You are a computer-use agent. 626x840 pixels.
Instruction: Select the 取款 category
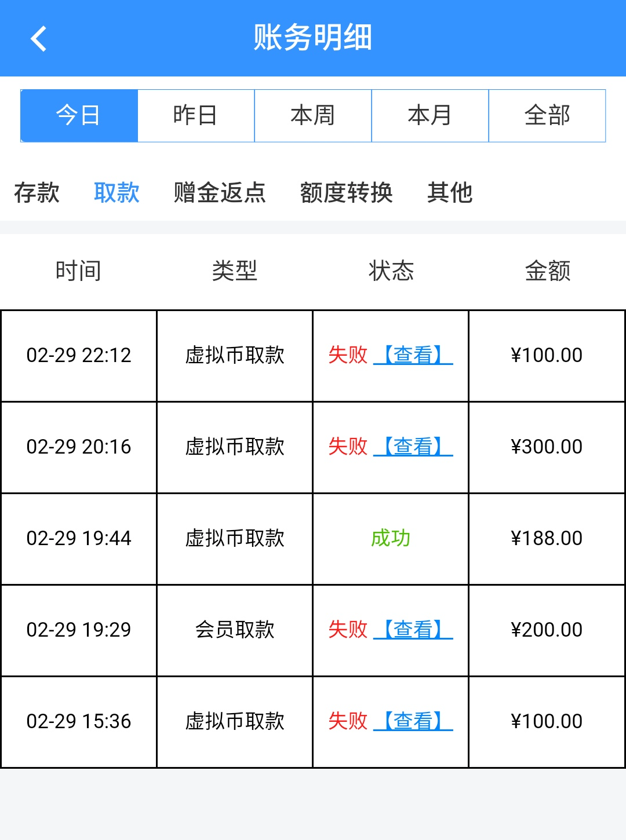(x=117, y=193)
